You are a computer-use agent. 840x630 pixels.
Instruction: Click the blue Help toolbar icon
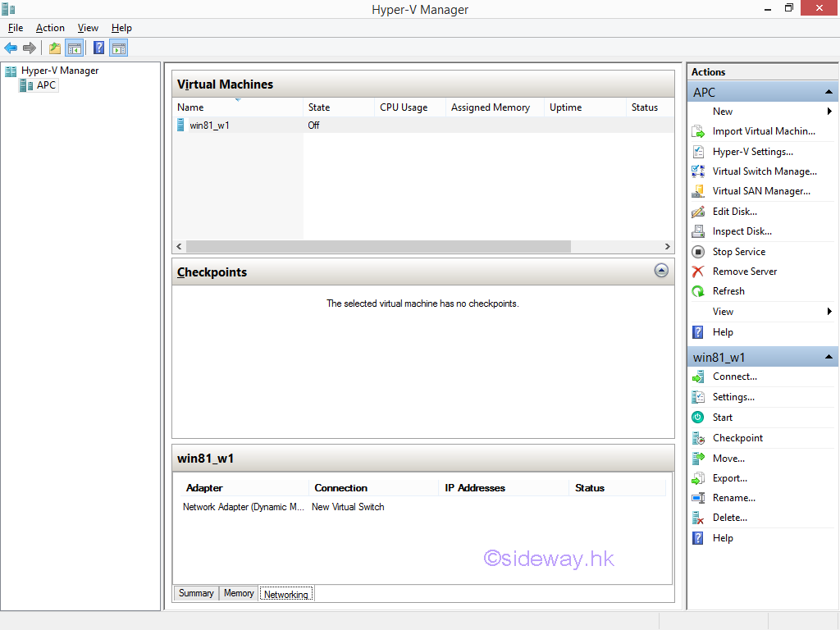tap(98, 48)
